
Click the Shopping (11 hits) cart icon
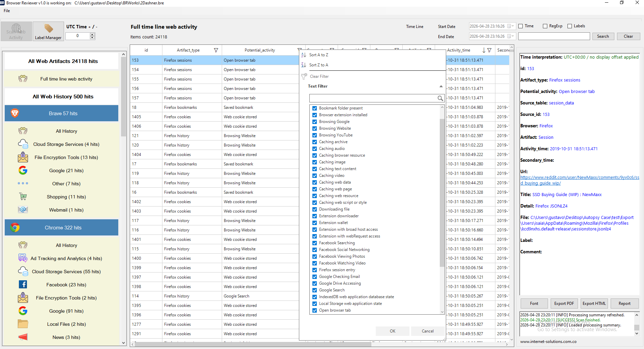click(x=23, y=197)
